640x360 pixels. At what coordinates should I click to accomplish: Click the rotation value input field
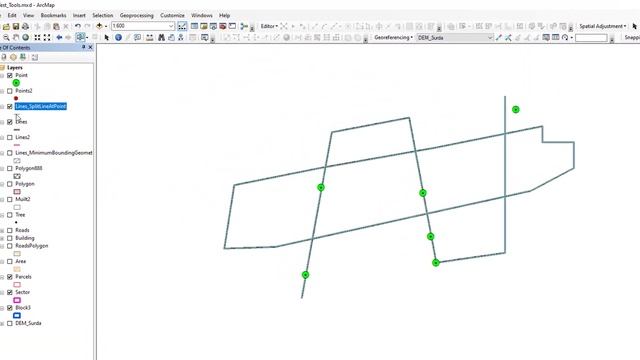(591, 38)
